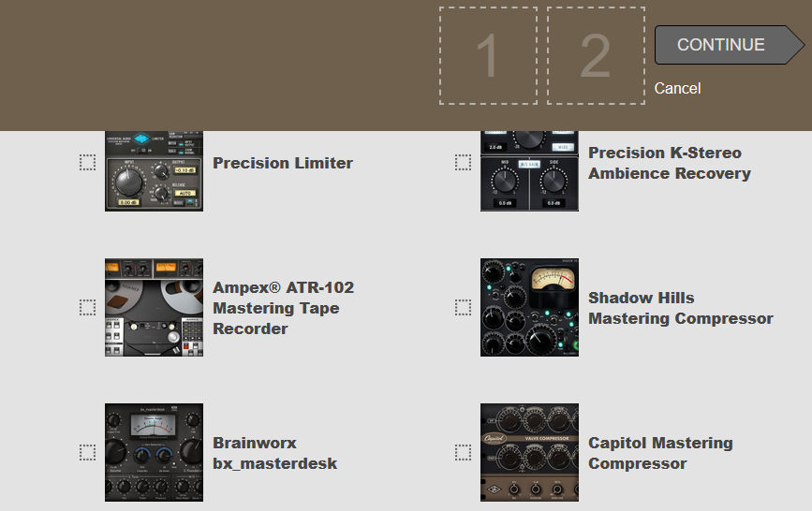This screenshot has width=812, height=511.
Task: Click the 'Precision Limiter' title text
Action: click(283, 163)
